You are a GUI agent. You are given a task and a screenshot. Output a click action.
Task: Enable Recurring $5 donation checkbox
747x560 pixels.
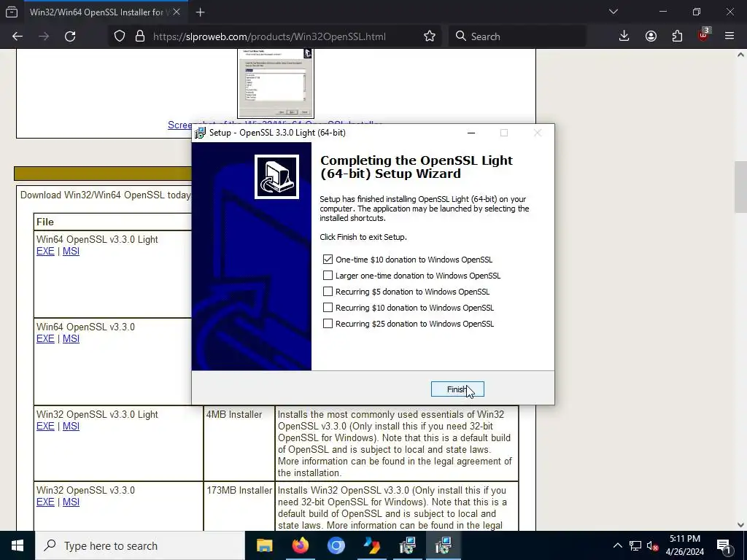pyautogui.click(x=328, y=292)
